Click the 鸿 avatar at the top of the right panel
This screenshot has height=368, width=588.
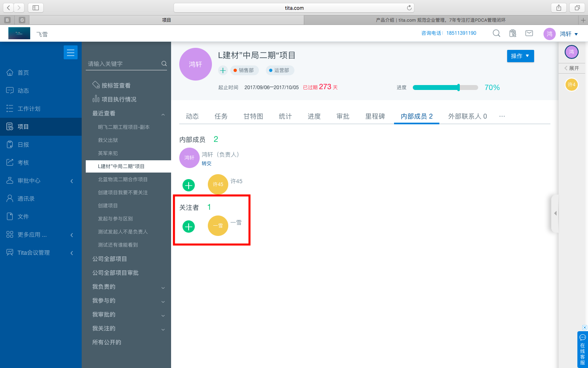572,52
